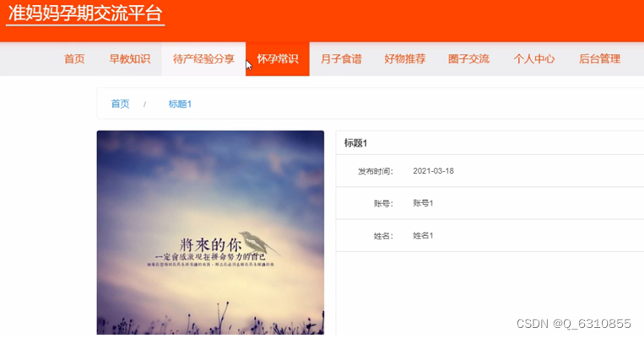This screenshot has height=338, width=644.
Task: Select the 待产经验分享 navigation item
Action: pyautogui.click(x=203, y=59)
